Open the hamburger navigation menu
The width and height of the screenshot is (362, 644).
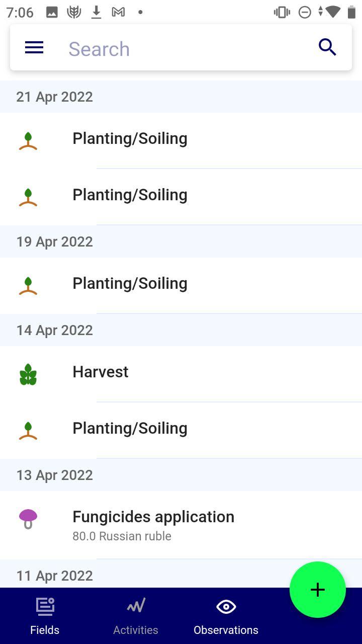(x=34, y=48)
